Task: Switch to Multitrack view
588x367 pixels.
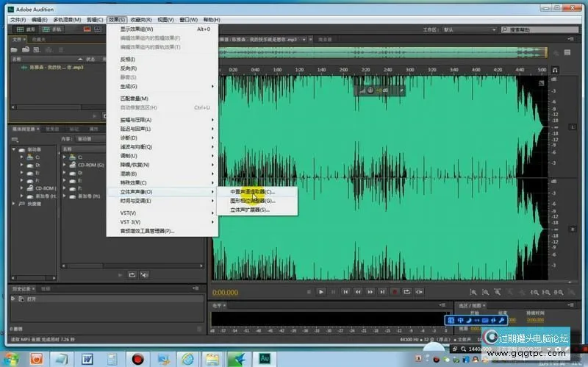Action: tap(51, 29)
